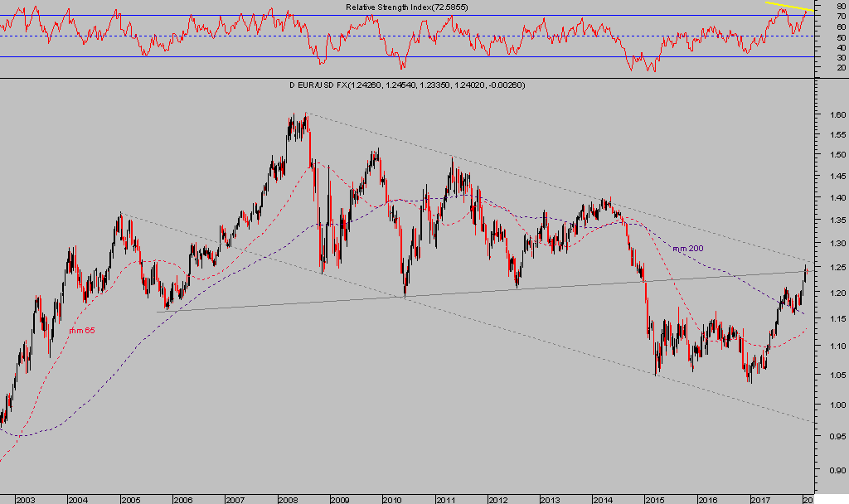Click the 2003 year marker on time axis

pyautogui.click(x=25, y=499)
